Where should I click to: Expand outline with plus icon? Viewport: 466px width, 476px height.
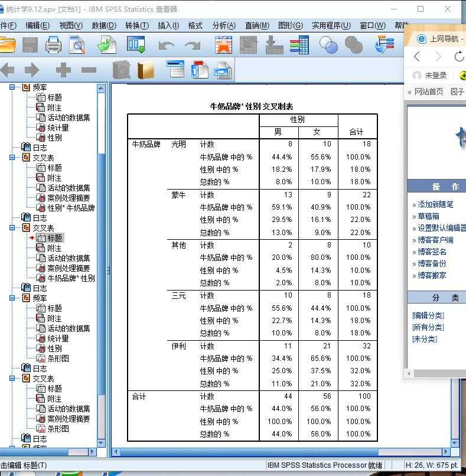[x=63, y=70]
